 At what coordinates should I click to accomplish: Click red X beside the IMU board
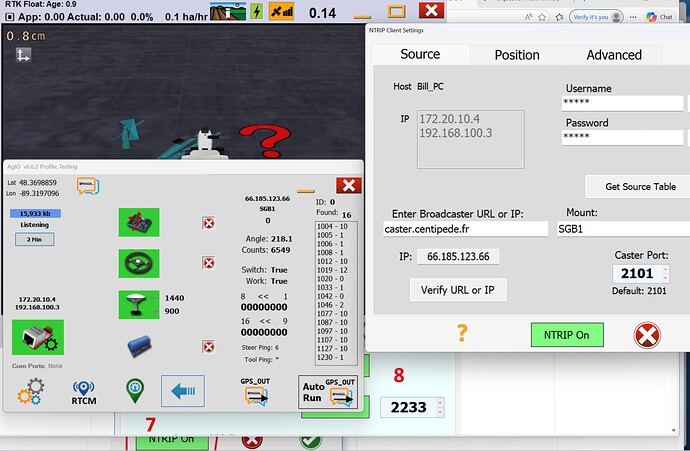(209, 223)
